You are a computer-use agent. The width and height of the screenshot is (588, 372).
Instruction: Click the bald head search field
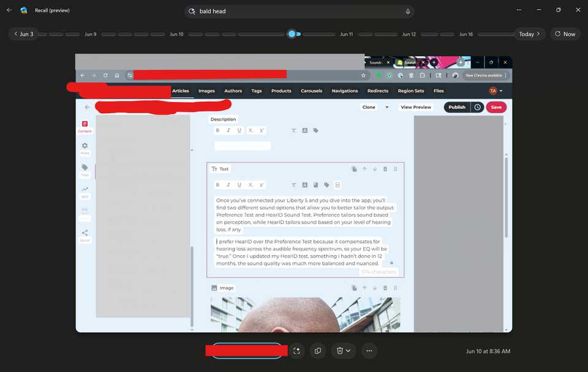coord(300,11)
